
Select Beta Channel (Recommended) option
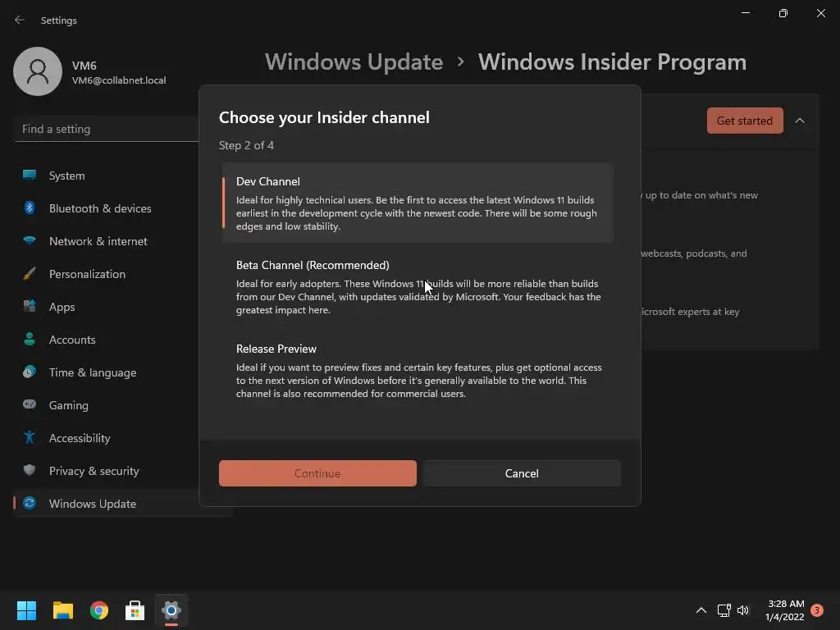[x=418, y=286]
